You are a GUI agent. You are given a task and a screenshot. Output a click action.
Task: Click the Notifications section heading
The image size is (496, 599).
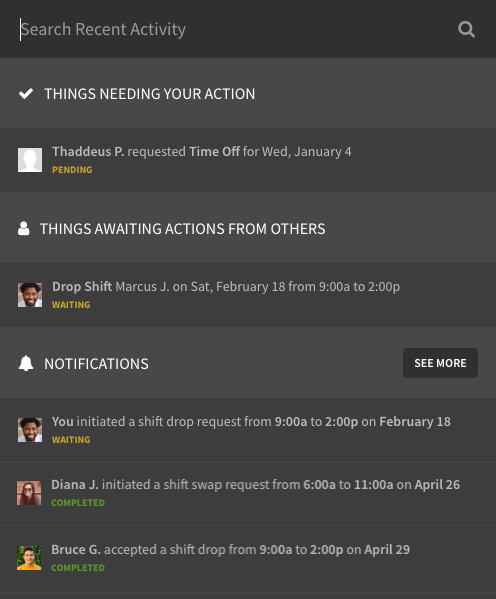coord(96,364)
